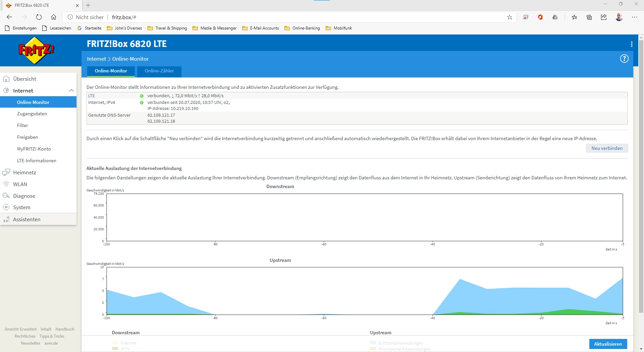
Task: Click the browser home icon
Action: click(54, 17)
